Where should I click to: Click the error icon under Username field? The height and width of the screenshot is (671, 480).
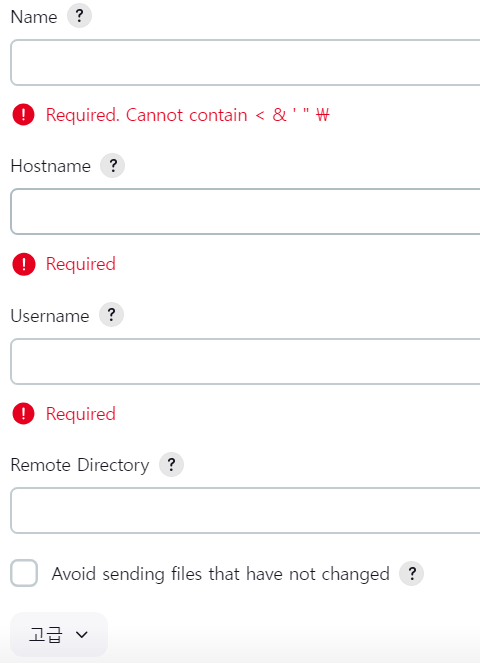pos(24,414)
